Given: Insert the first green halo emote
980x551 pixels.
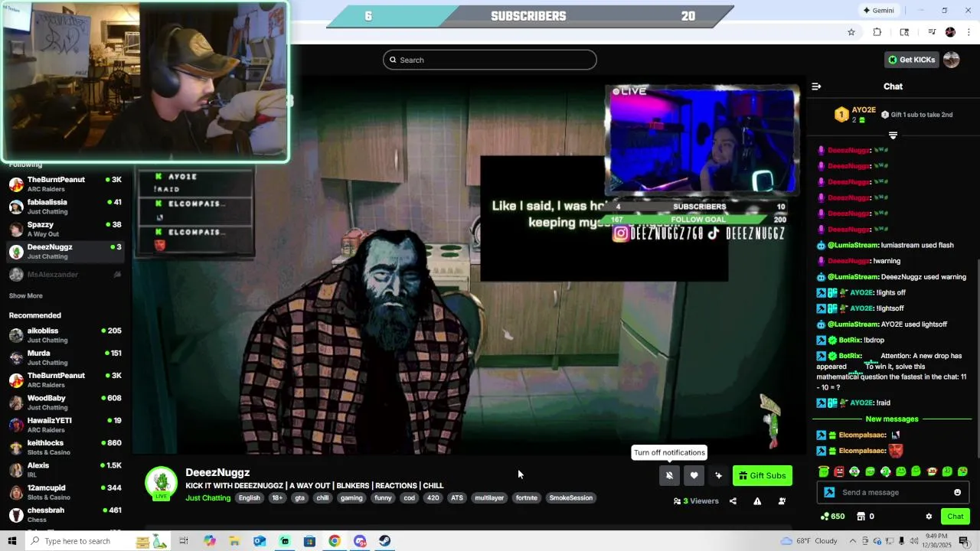Looking at the screenshot, I should tap(824, 471).
